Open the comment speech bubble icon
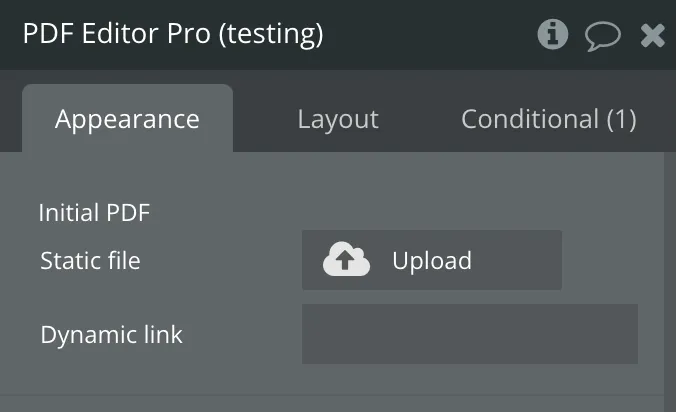Screen dimensions: 676x412 tap(602, 36)
